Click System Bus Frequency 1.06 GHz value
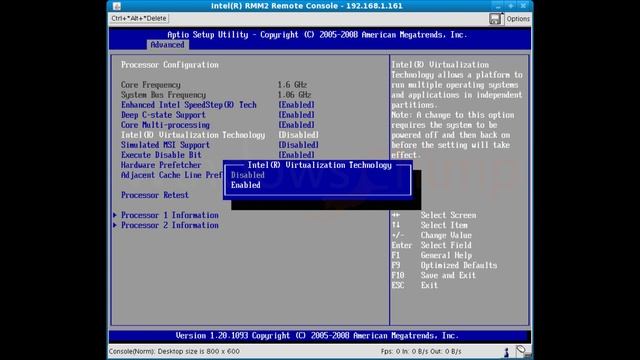640x360 pixels. pyautogui.click(x=294, y=95)
